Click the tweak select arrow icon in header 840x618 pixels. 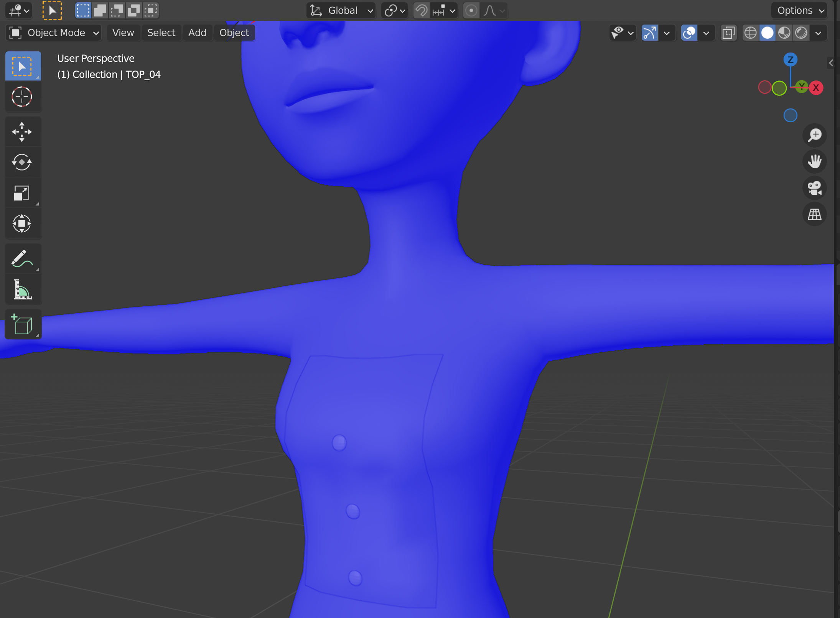(x=52, y=10)
